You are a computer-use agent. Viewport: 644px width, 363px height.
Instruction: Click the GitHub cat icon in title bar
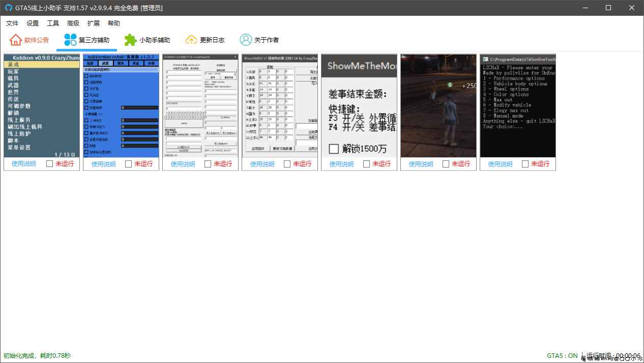tap(9, 8)
